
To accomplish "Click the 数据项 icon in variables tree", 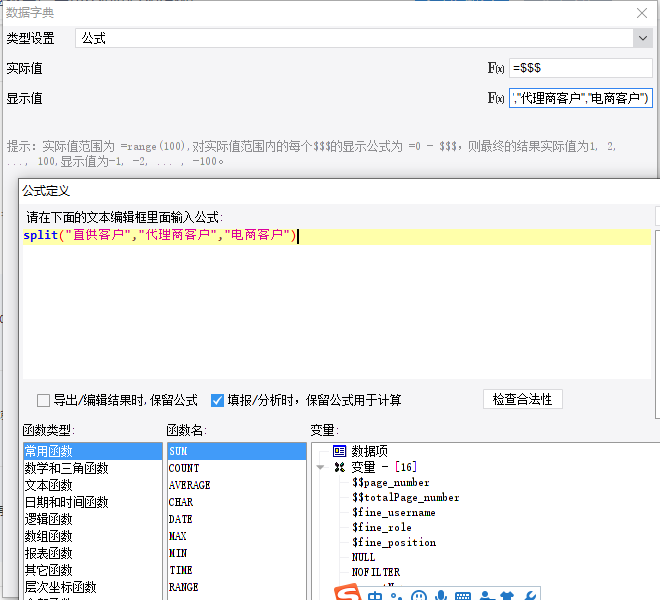I will [339, 451].
